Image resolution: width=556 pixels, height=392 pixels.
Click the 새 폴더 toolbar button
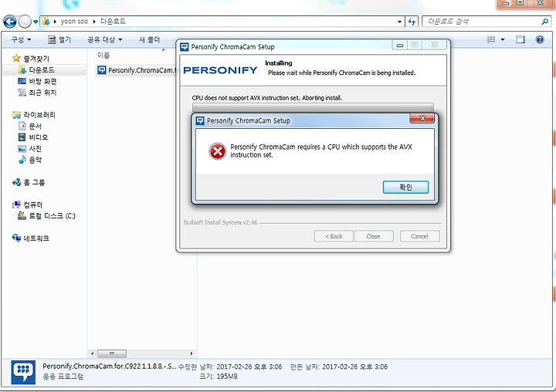click(149, 39)
